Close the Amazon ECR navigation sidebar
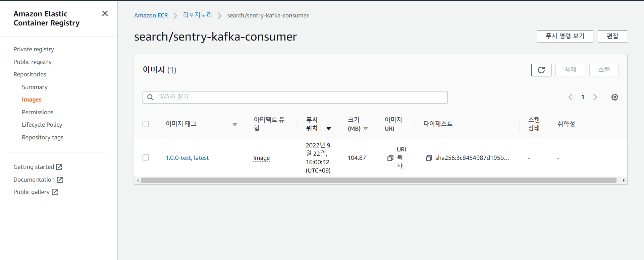The width and height of the screenshot is (644, 260). (x=105, y=13)
